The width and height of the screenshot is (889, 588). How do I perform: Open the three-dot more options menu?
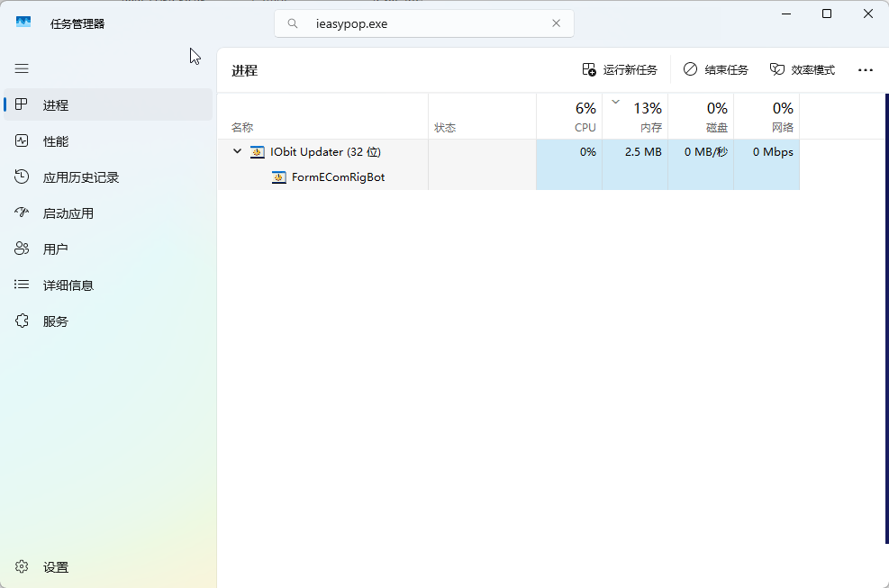click(x=866, y=70)
